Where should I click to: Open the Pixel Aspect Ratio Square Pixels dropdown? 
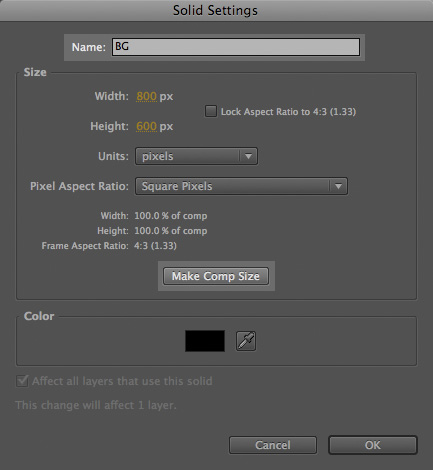(x=241, y=186)
